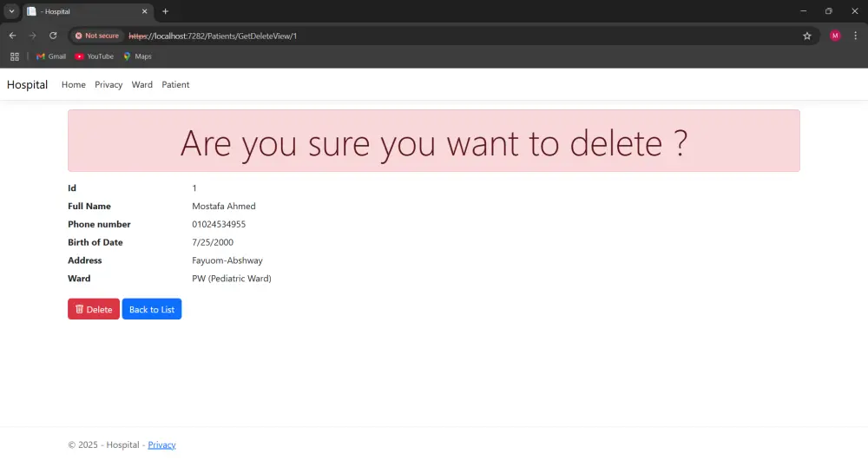Select the birth date 7/25/2000

coord(213,242)
